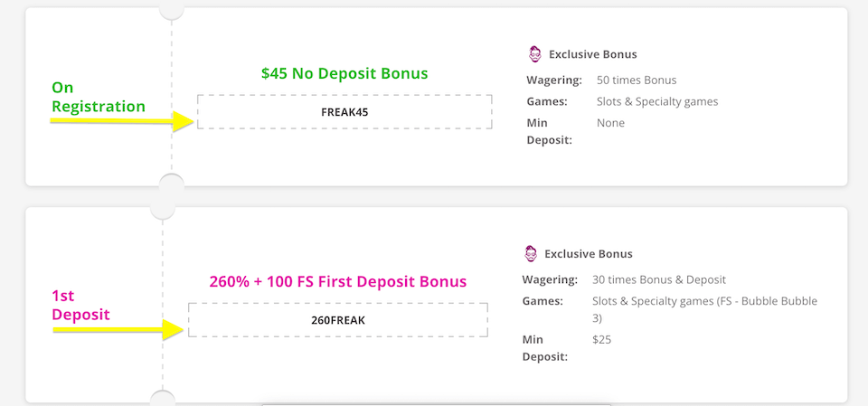Click Exclusive Bonus text in the No Deposit card
Viewport: 868px width, 406px height.
pyautogui.click(x=592, y=54)
